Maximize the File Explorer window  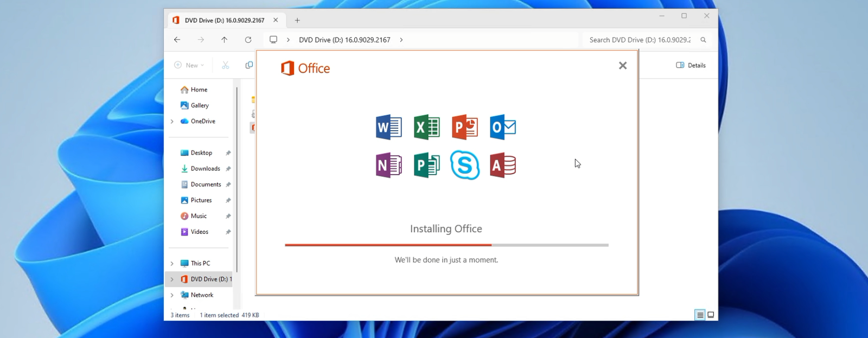coord(684,16)
